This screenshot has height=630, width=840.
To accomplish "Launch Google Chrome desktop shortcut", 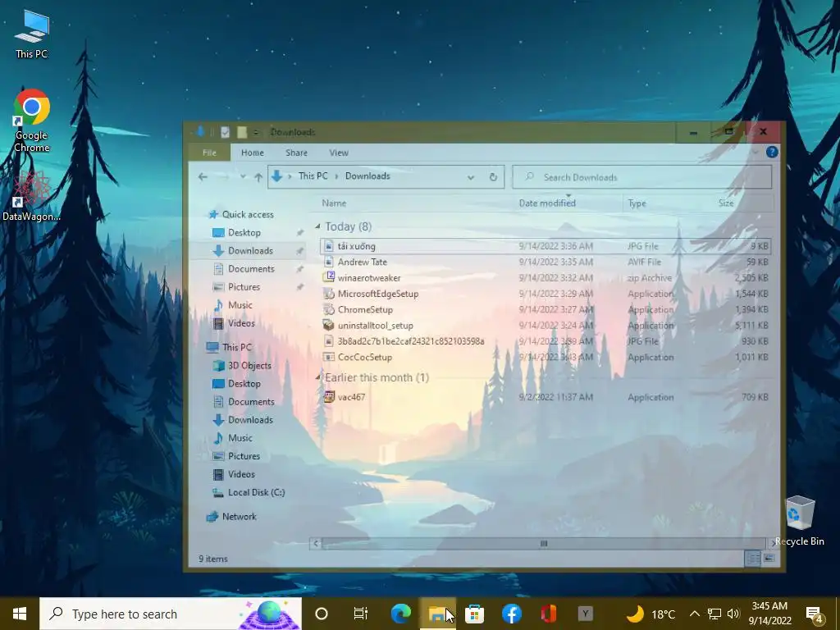I will 32,121.
